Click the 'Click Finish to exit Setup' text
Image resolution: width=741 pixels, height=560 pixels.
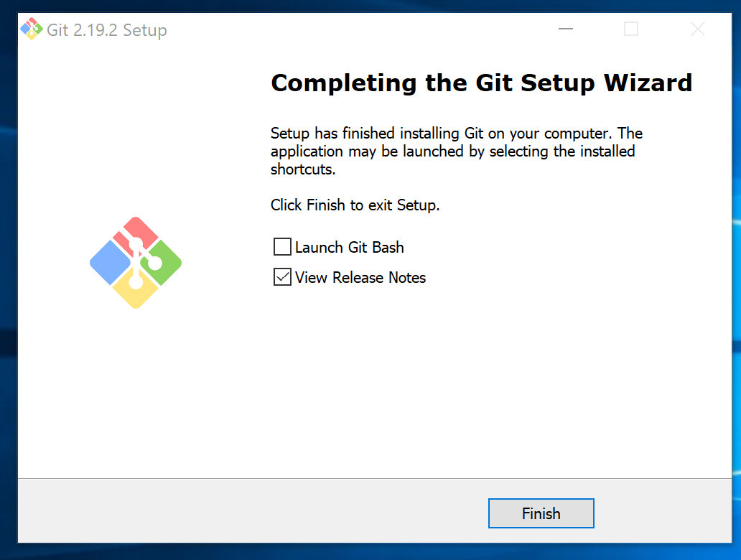[355, 205]
